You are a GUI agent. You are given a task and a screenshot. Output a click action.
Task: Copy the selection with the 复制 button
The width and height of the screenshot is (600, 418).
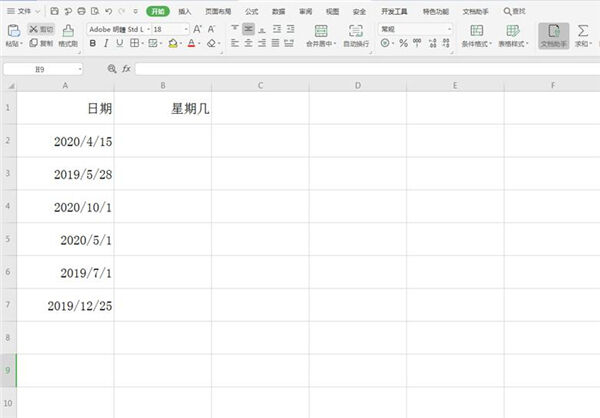pos(41,43)
